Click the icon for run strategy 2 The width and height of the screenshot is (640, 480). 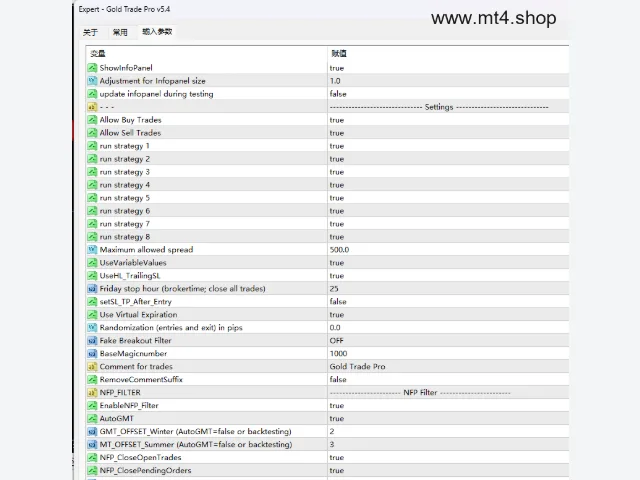click(92, 159)
